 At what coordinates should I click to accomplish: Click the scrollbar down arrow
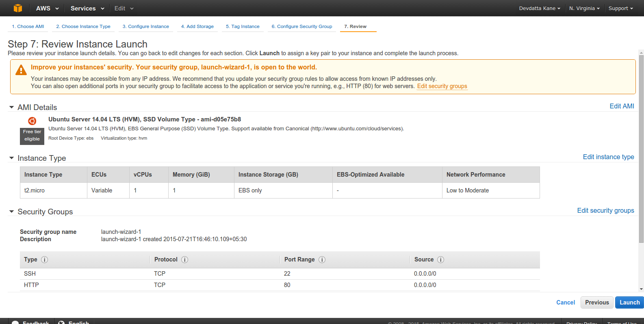click(641, 289)
